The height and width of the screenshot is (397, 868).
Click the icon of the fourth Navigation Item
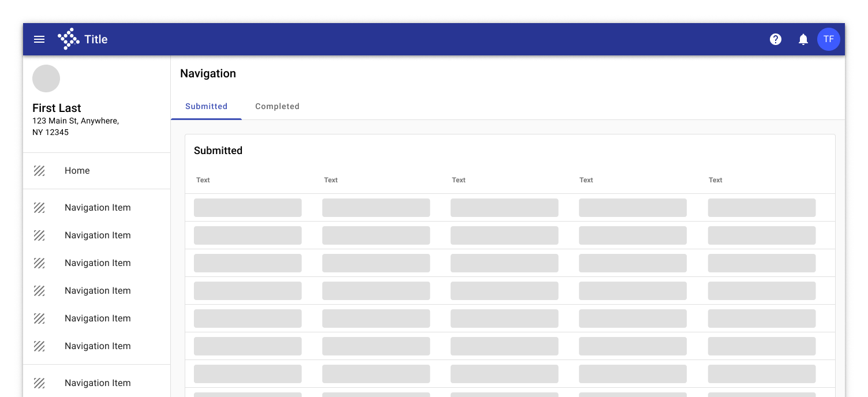[39, 291]
